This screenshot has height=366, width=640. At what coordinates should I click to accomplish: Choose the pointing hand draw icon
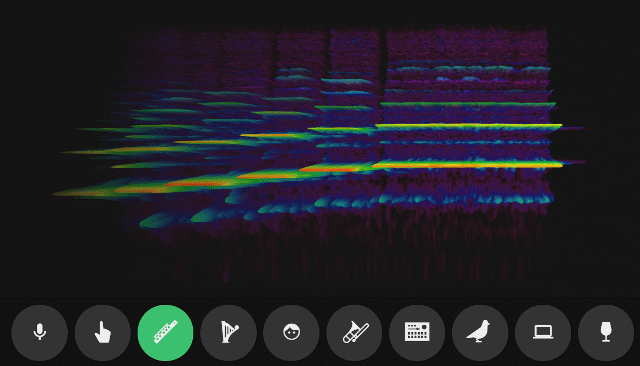[102, 333]
